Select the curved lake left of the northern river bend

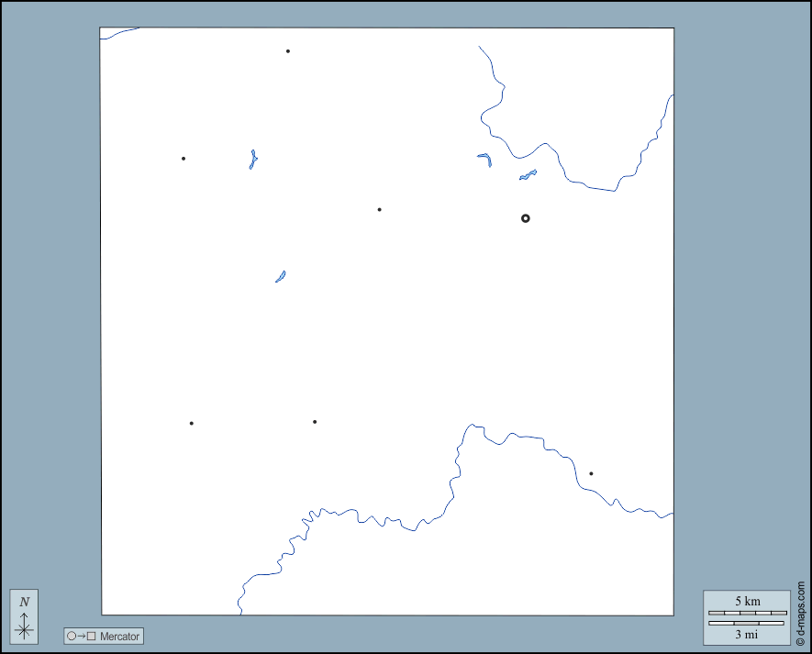(485, 158)
